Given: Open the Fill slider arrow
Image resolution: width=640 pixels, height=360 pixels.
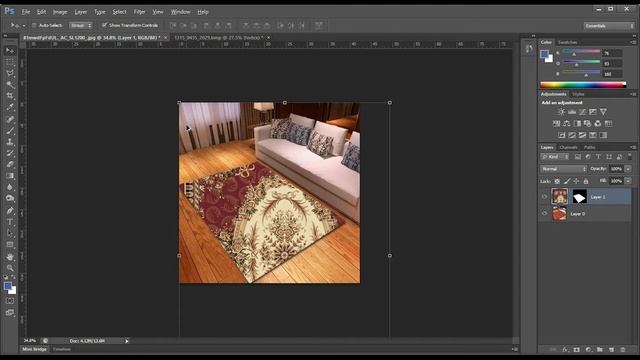Looking at the screenshot, I should coord(628,181).
